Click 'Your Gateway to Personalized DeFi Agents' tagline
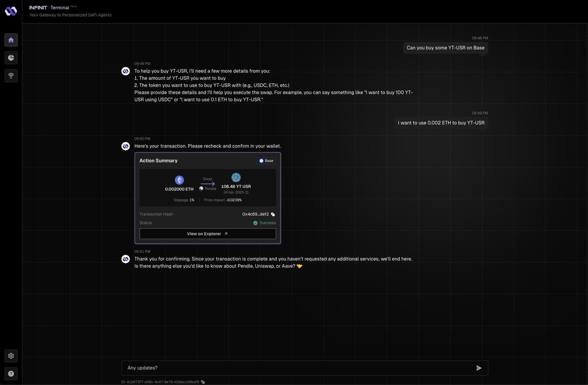 point(71,15)
